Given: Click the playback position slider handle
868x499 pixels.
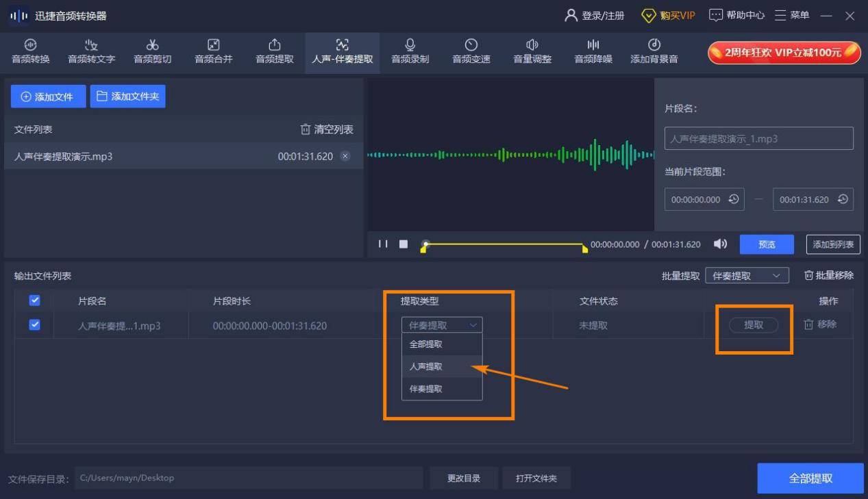Looking at the screenshot, I should click(425, 244).
